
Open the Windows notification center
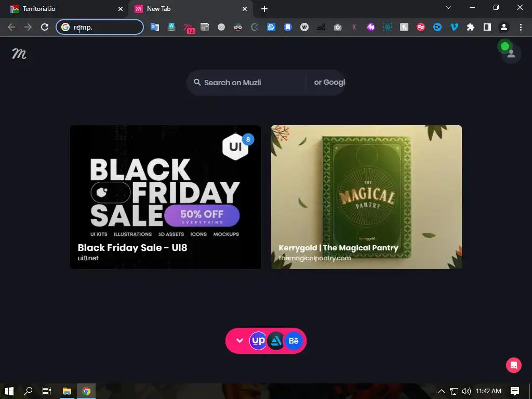[515, 391]
